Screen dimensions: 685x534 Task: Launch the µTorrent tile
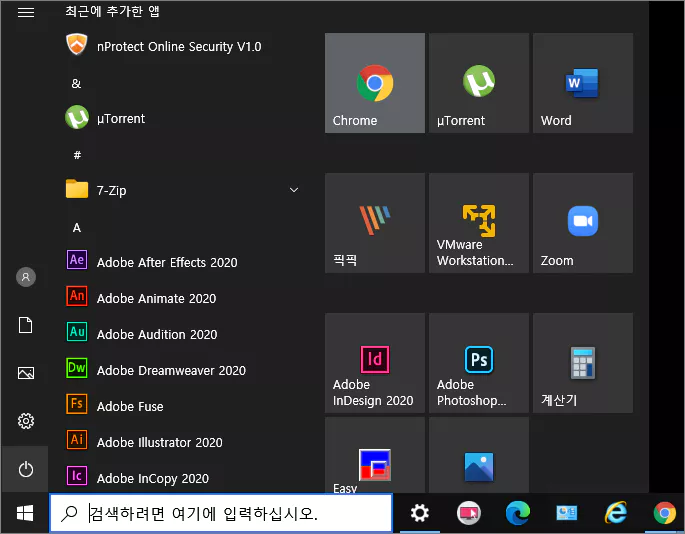479,83
